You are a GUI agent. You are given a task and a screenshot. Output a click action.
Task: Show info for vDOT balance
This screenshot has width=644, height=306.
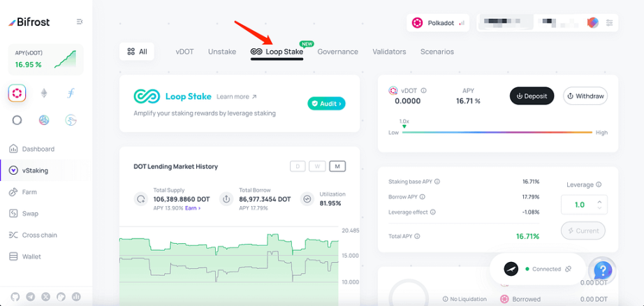pos(423,90)
